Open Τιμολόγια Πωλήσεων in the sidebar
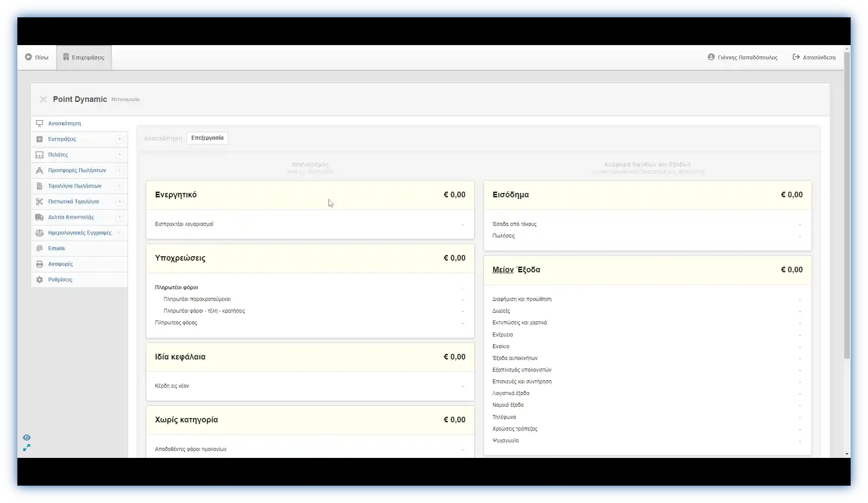Screen dimensions: 868x503 coord(75,186)
